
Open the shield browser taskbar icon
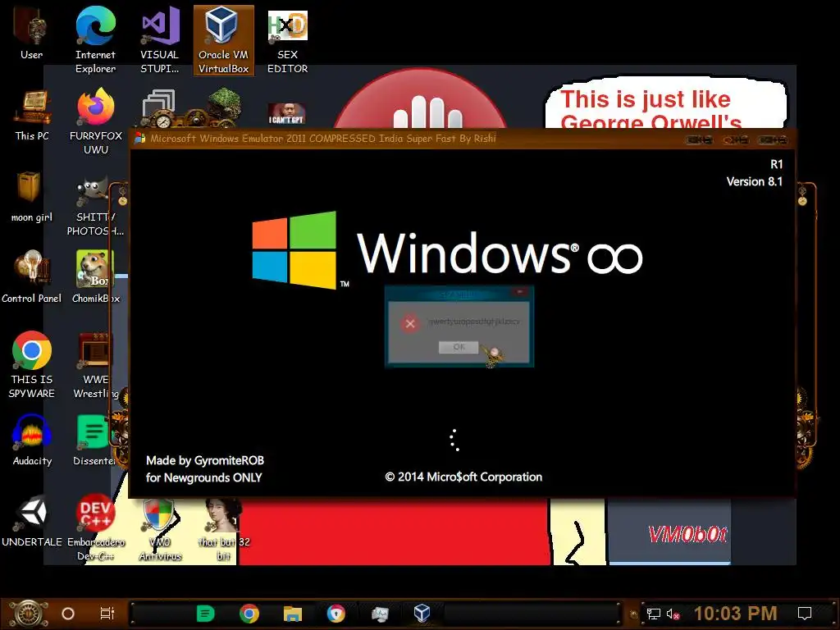point(336,614)
